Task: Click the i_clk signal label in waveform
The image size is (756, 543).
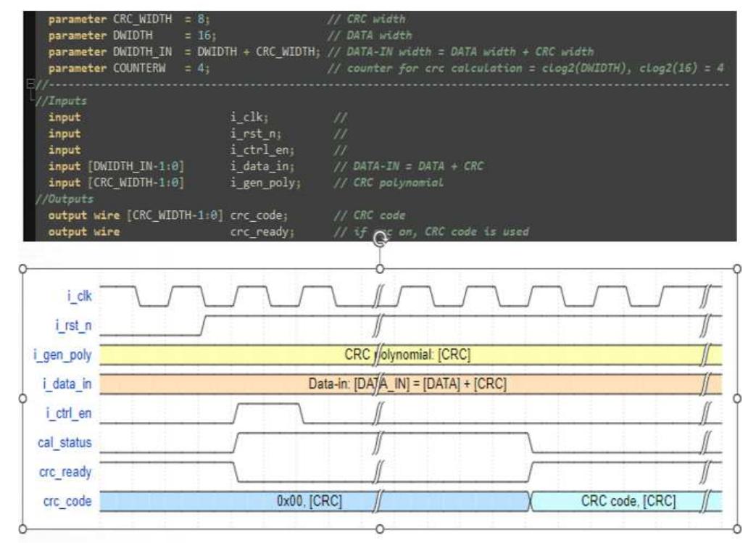Action: coord(79,296)
